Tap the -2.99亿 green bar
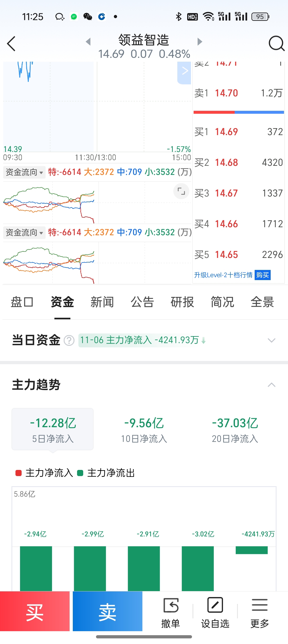 point(90,568)
